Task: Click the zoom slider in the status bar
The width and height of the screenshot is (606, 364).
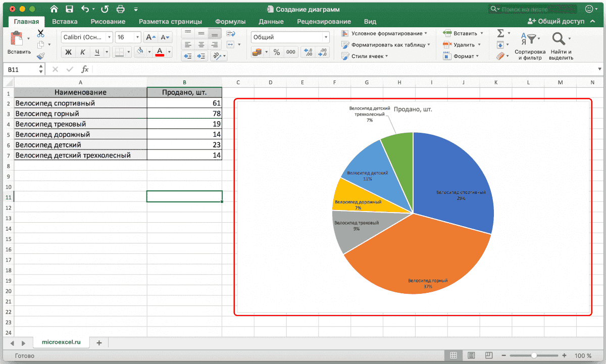Action: (534, 355)
